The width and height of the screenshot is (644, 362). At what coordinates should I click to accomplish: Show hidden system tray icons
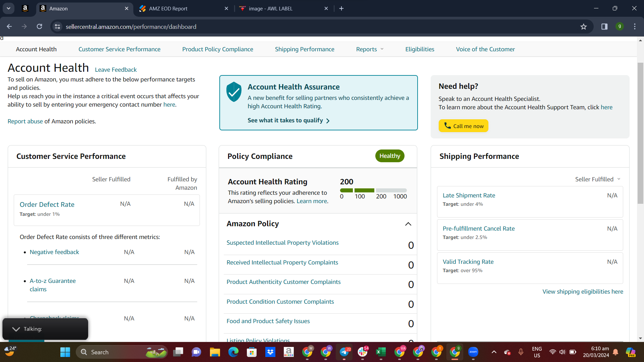(x=494, y=352)
